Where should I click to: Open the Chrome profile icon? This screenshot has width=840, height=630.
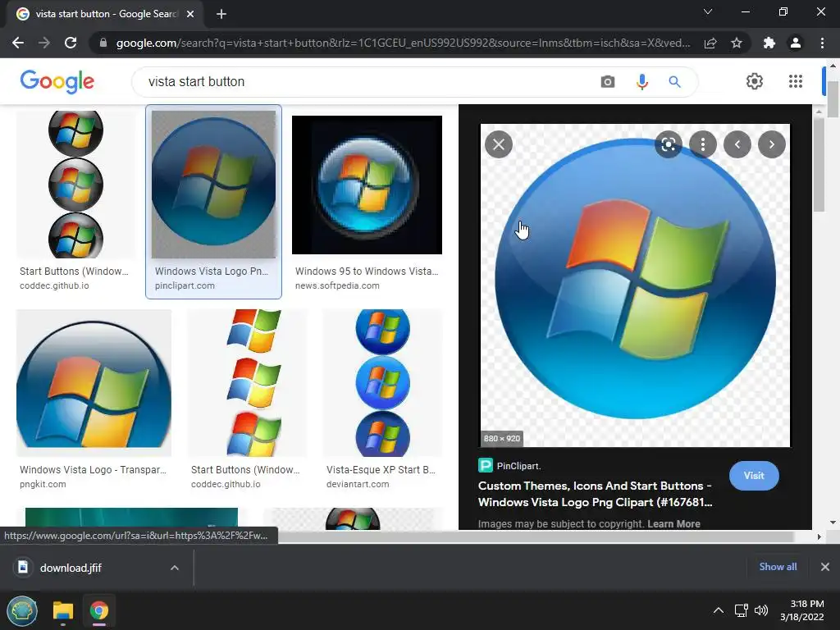[x=796, y=43]
